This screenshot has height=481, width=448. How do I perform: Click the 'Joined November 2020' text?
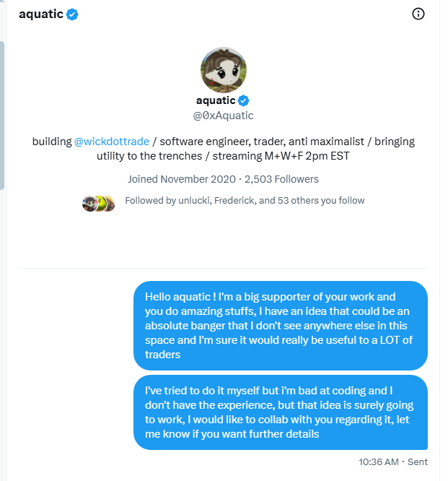click(x=182, y=179)
